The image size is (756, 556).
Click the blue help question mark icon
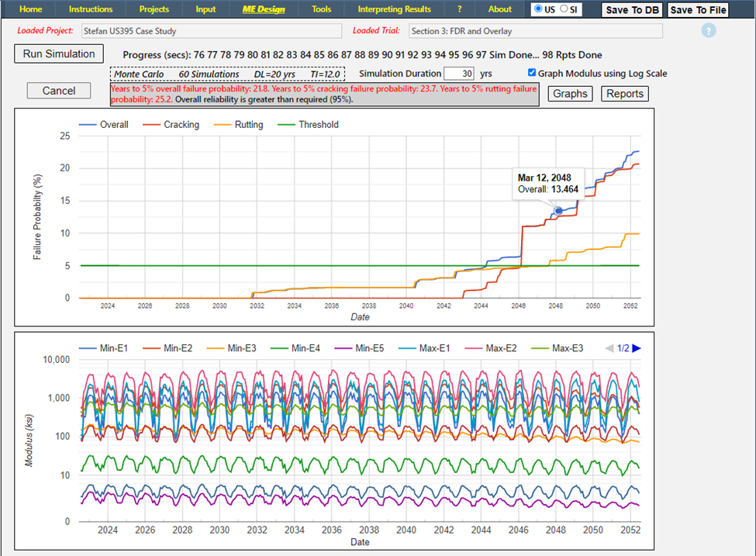[709, 31]
